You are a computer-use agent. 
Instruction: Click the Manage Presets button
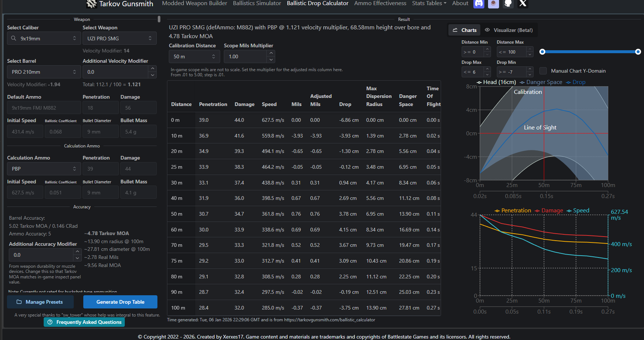pos(40,302)
